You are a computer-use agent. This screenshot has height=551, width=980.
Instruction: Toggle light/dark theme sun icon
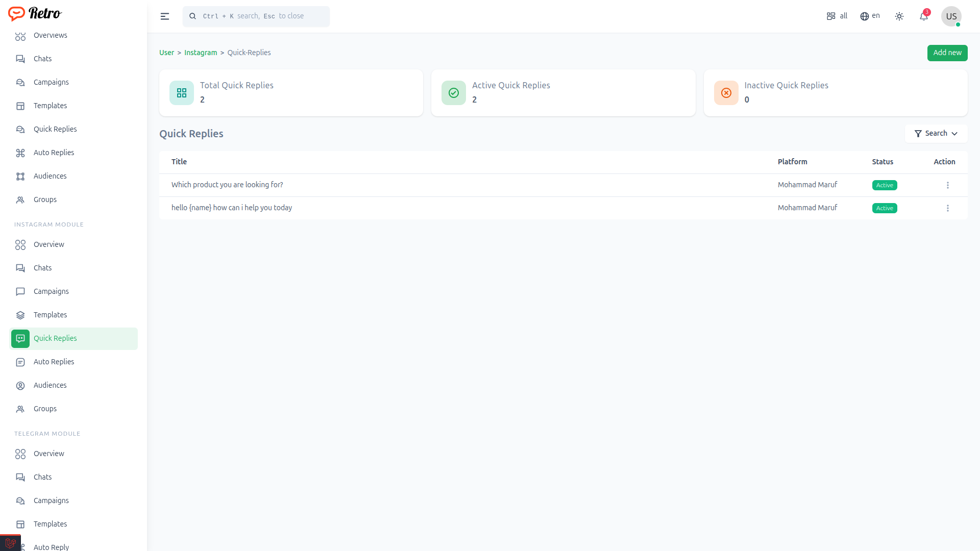point(899,16)
